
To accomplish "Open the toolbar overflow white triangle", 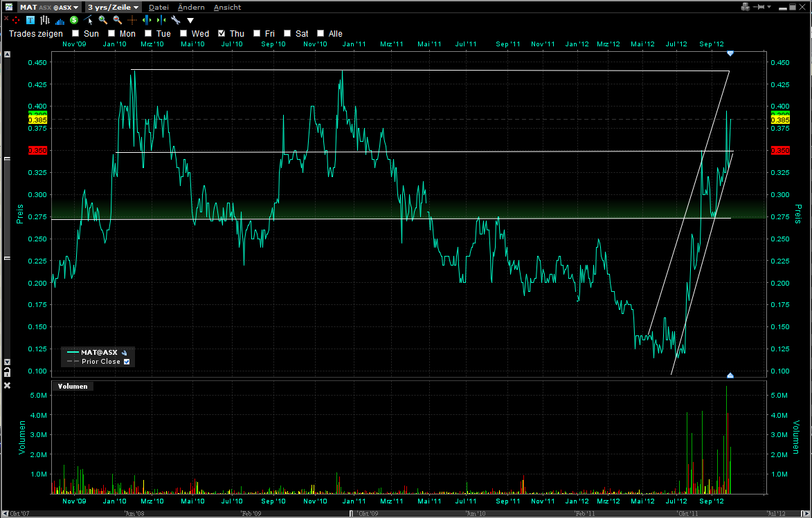I will click(190, 21).
